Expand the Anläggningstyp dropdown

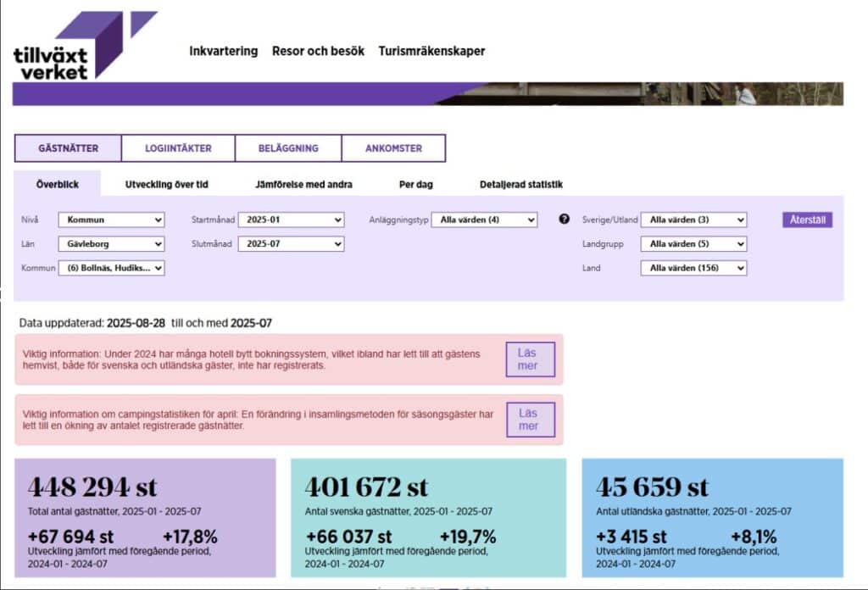484,220
